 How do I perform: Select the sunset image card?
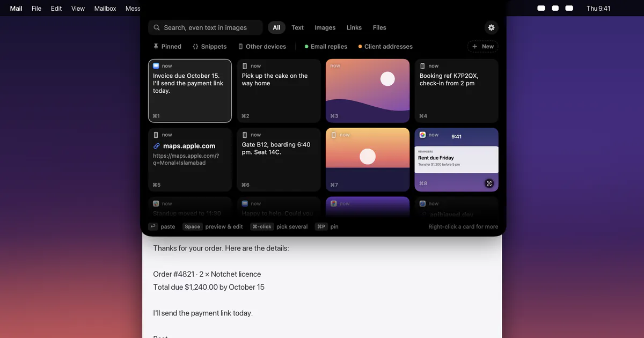368,159
